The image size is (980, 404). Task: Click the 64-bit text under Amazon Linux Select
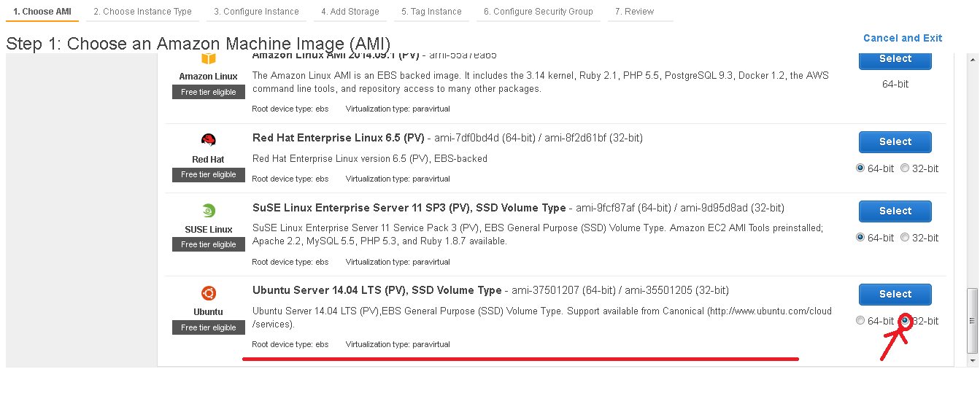pos(895,84)
